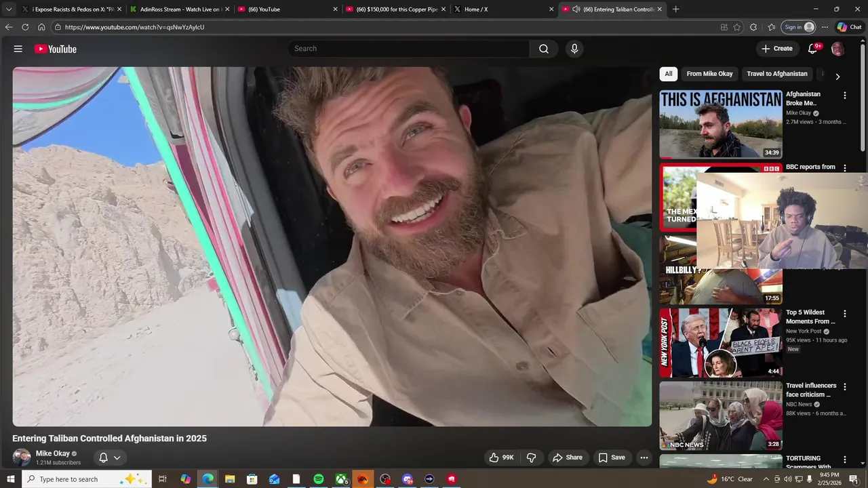Open the split screen icon in address bar
Viewport: 868px width, 488px height.
[x=724, y=27]
